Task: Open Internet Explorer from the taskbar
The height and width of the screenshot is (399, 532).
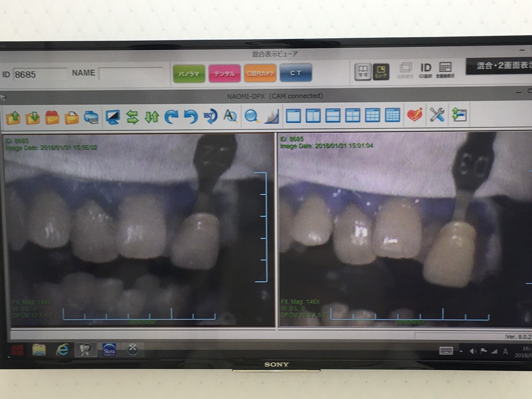Action: [x=62, y=350]
